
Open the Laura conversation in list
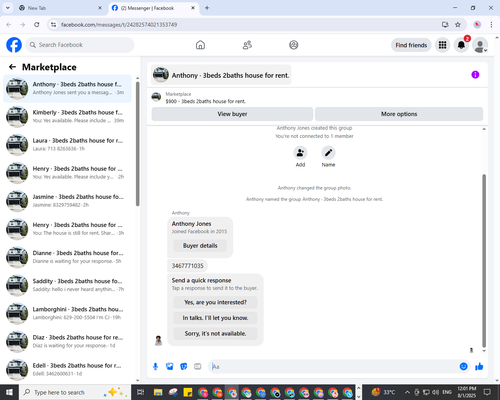[67, 145]
